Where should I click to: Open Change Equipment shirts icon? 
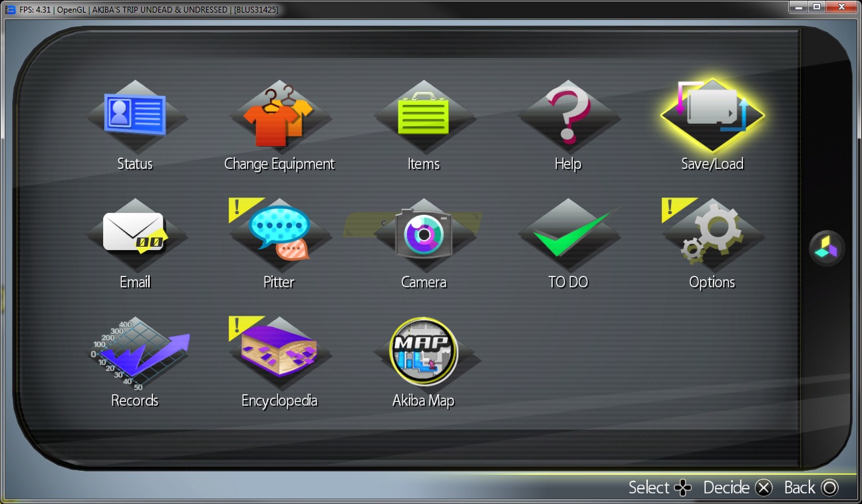(279, 116)
